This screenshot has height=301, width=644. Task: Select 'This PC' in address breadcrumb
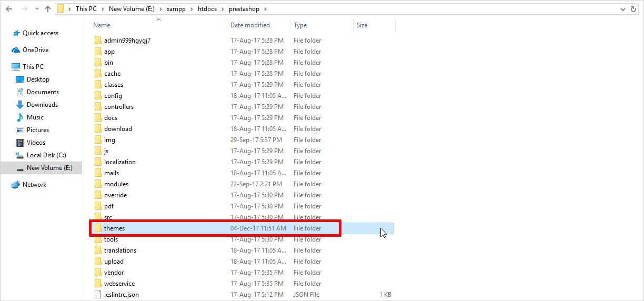86,9
